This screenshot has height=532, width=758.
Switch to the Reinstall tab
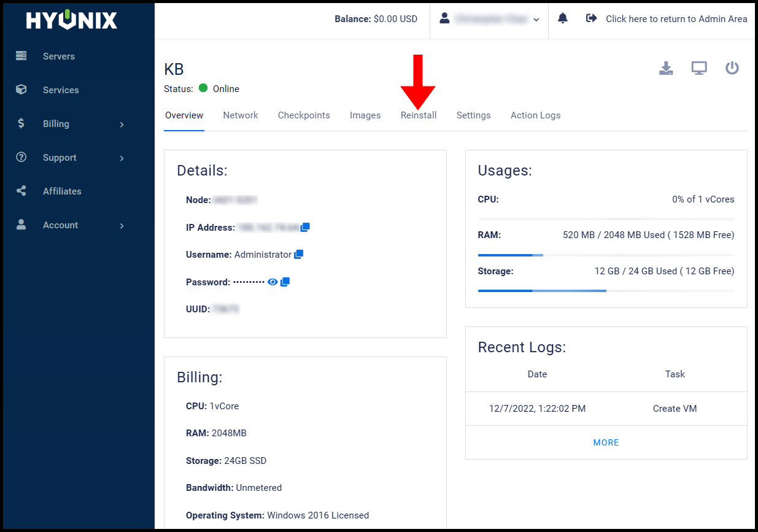[418, 115]
